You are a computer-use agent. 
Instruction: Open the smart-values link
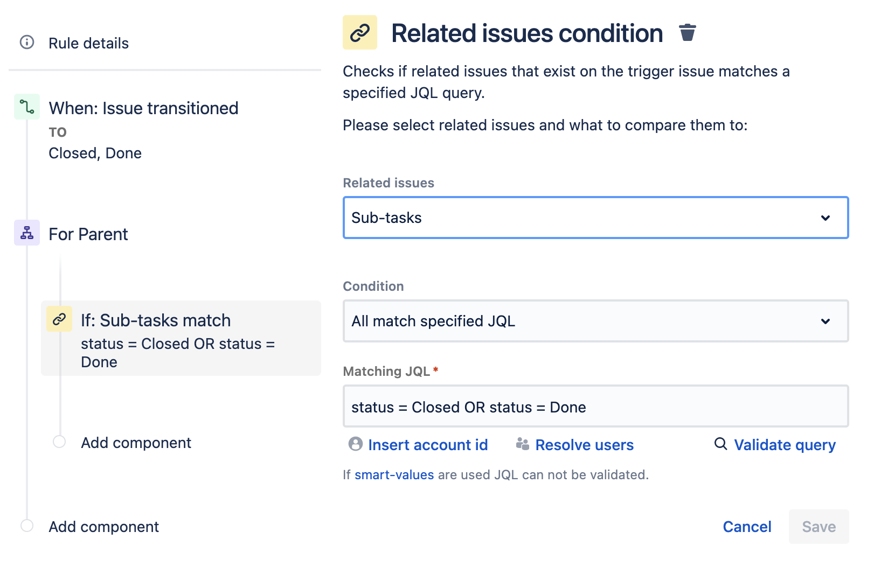click(394, 475)
